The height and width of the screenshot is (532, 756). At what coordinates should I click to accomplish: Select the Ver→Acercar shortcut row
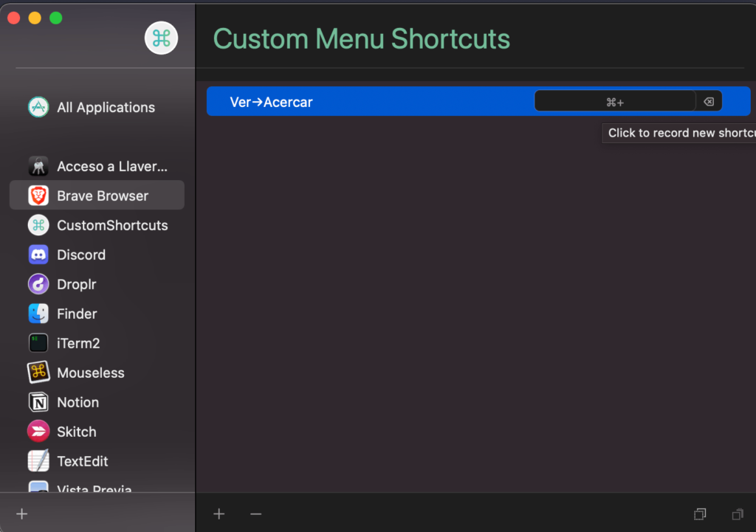(369, 102)
